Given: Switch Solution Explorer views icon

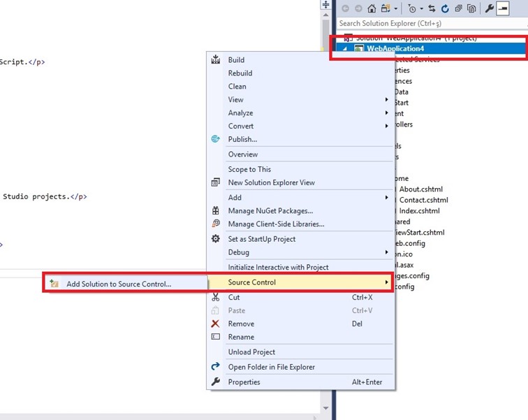Looking at the screenshot, I should (386, 9).
